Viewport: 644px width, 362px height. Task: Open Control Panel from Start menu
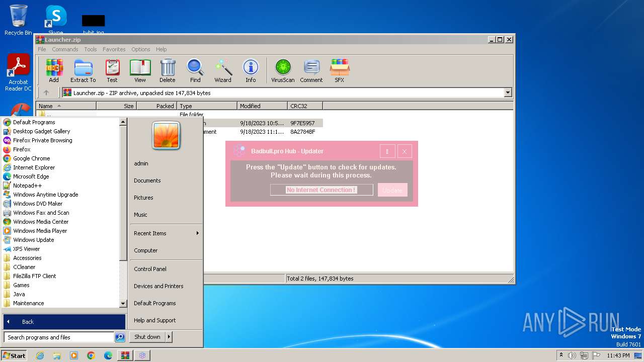(150, 269)
